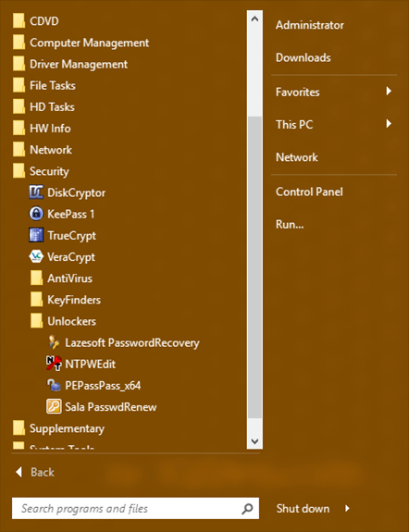This screenshot has width=409, height=532.
Task: Launch DiskCryptor via its icon
Action: [x=36, y=192]
